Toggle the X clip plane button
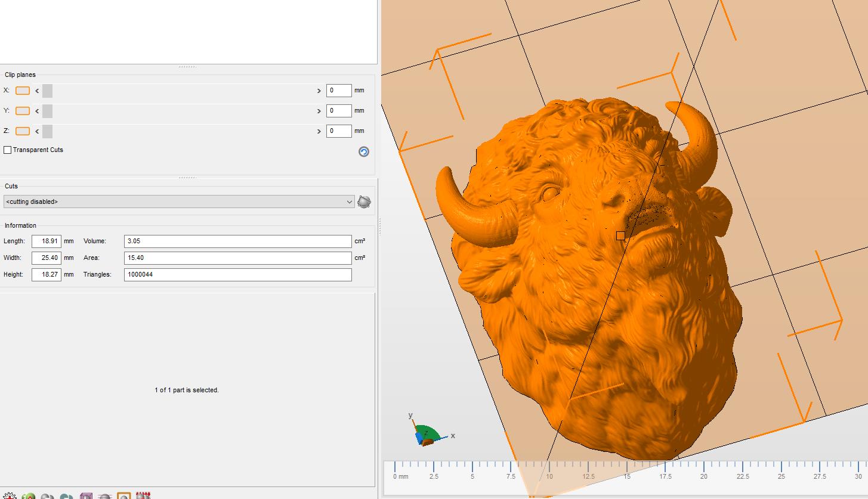868x499 pixels. (23, 91)
